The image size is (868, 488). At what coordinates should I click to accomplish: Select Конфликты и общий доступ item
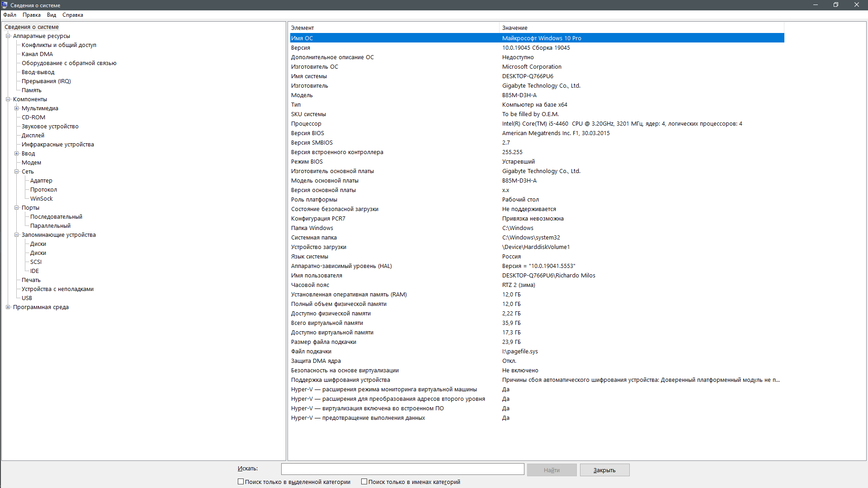pyautogui.click(x=59, y=45)
